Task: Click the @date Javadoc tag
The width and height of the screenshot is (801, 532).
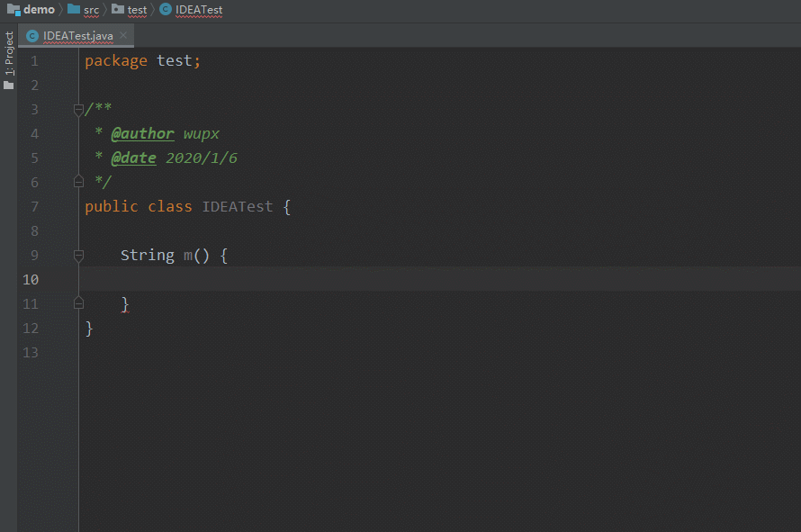Action: point(133,158)
